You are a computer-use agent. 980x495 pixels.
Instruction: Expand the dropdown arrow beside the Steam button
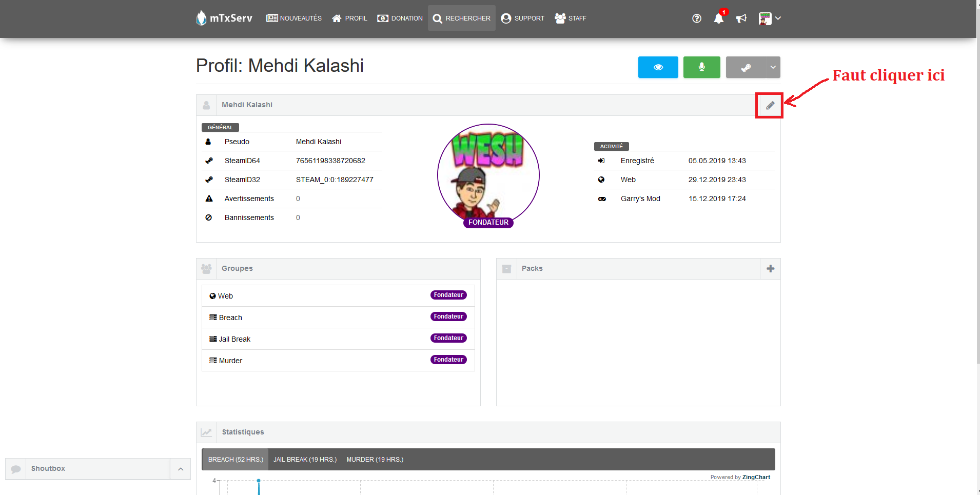point(773,67)
